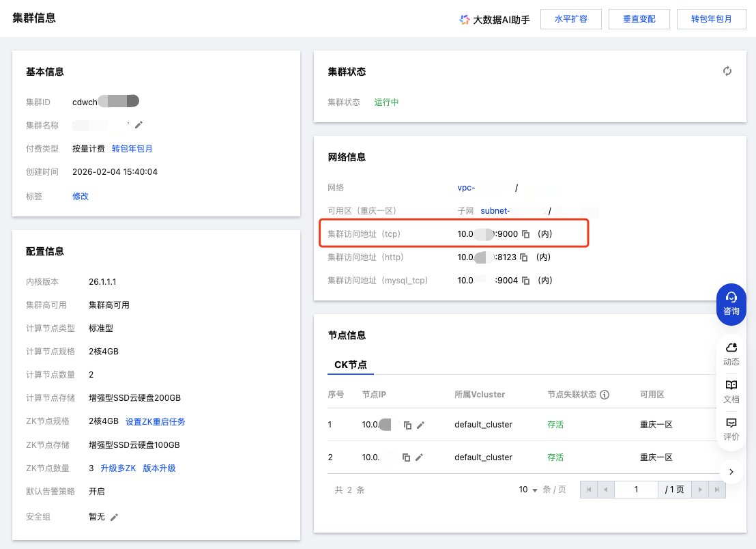Edit the 安全组 with pencil icon

pos(114,517)
